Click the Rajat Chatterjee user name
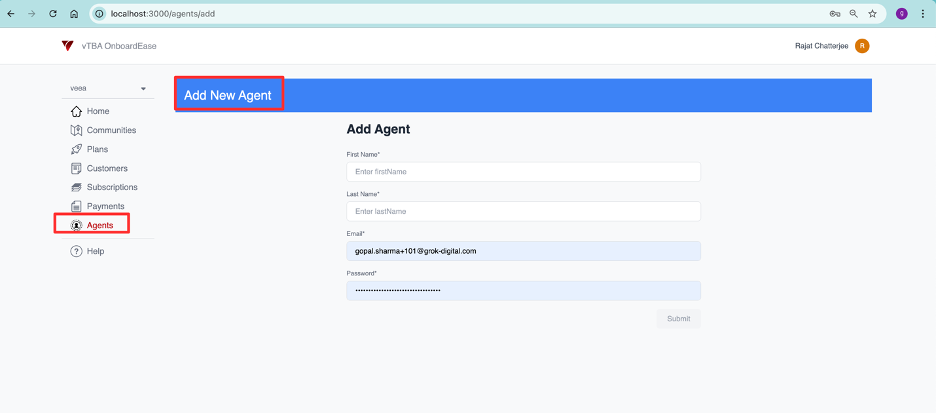936x414 pixels. tap(821, 46)
